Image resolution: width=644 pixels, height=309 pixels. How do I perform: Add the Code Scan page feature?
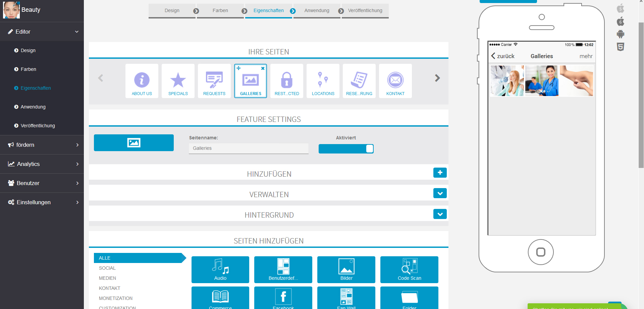(x=409, y=270)
